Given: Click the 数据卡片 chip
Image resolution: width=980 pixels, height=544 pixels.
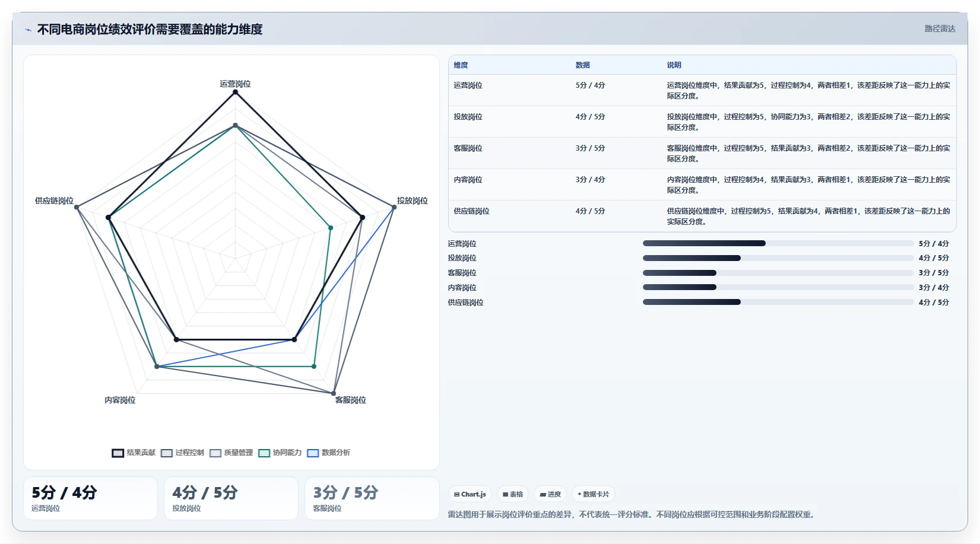Looking at the screenshot, I should click(x=594, y=494).
